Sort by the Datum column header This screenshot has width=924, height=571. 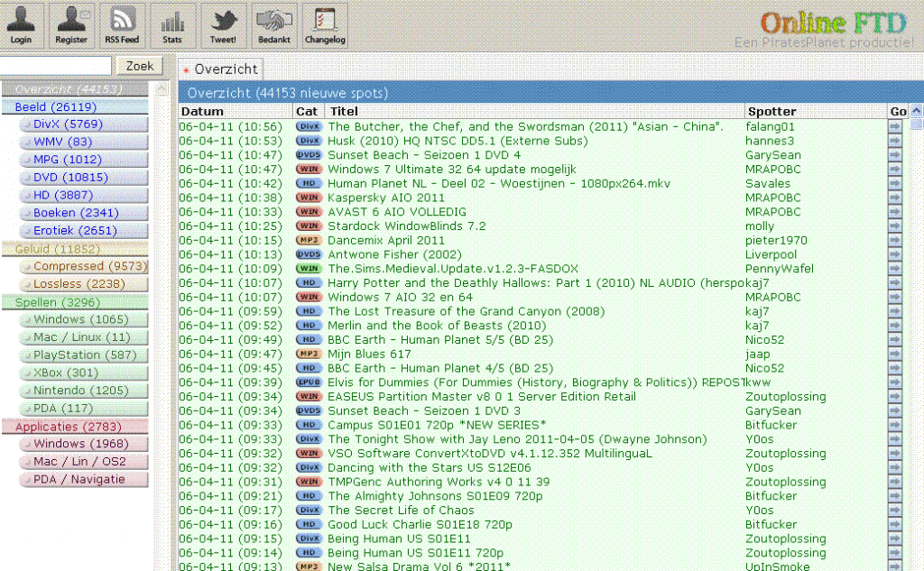[236, 111]
